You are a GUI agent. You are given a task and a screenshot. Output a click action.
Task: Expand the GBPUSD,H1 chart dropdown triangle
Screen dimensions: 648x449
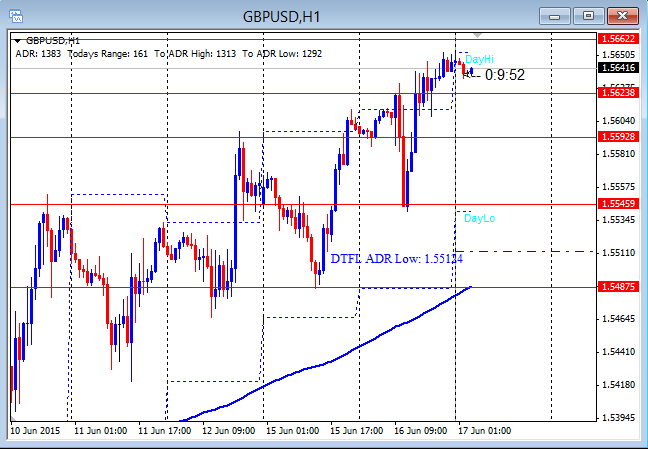coord(17,41)
